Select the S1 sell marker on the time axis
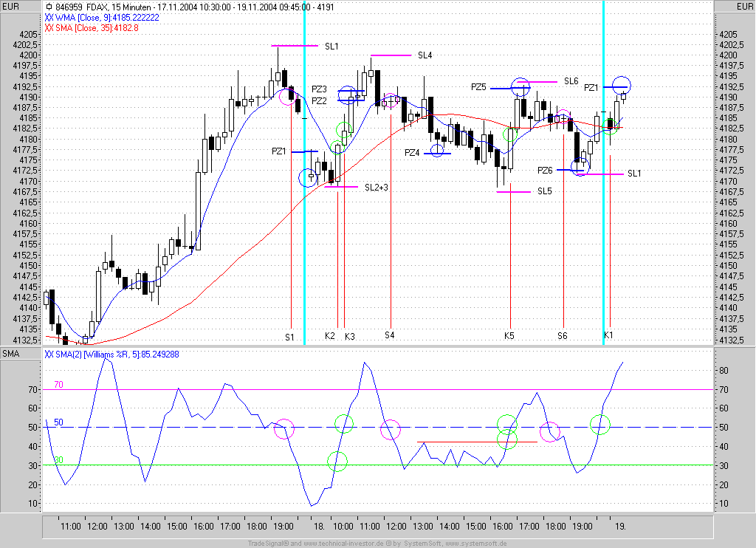 point(290,336)
